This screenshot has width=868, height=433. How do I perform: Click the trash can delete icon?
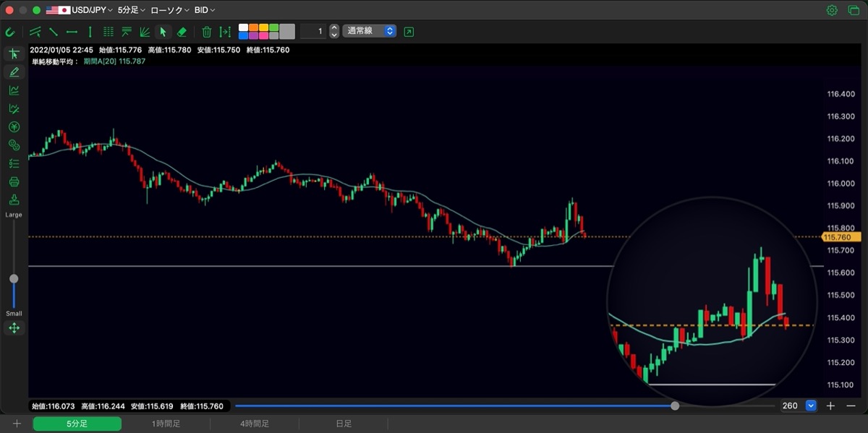[x=207, y=32]
